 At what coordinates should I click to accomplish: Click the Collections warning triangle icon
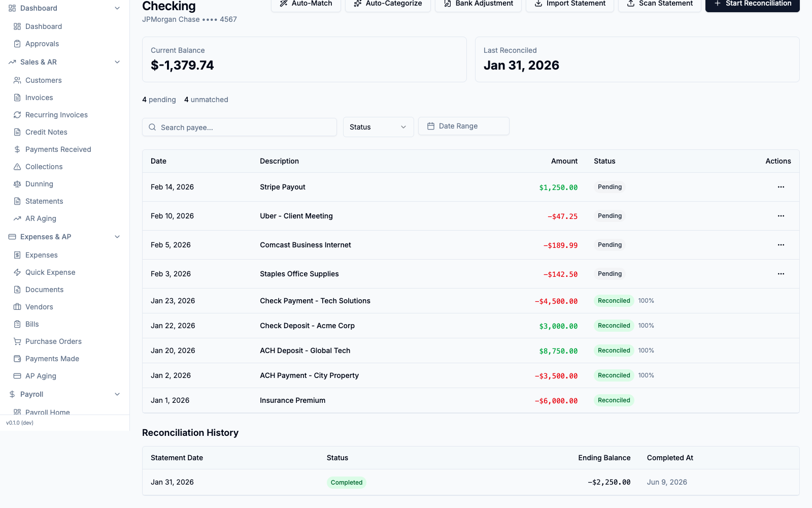17,167
